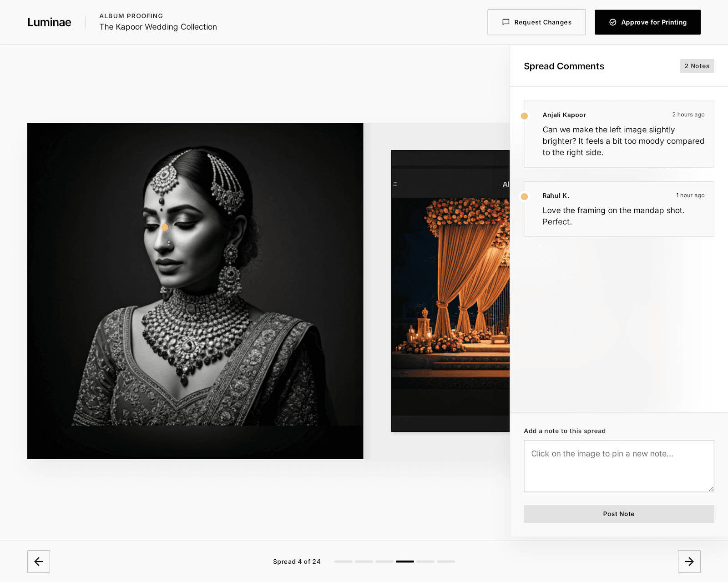Click the 'ALBUM PROOFING' label
Viewport: 728px width, 582px height.
pyautogui.click(x=131, y=16)
